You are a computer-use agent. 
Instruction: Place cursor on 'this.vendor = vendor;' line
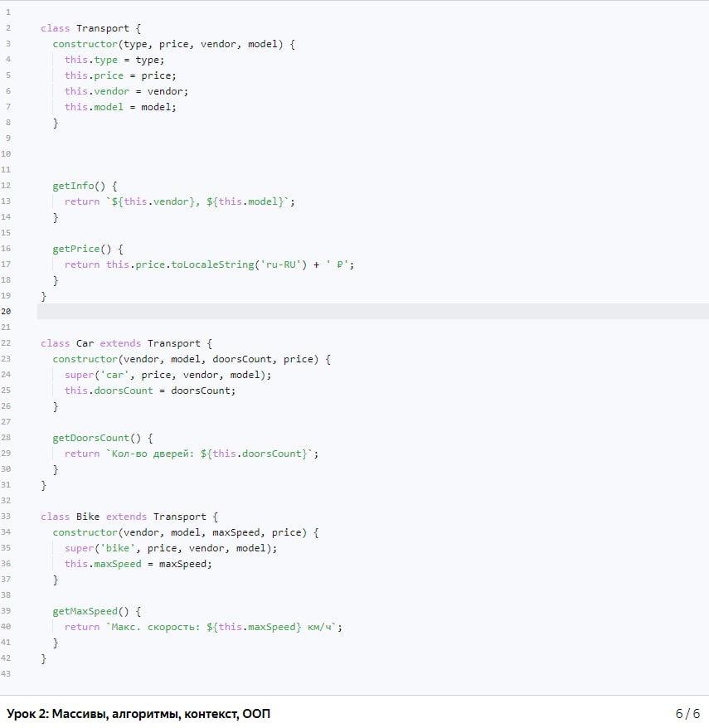click(126, 91)
